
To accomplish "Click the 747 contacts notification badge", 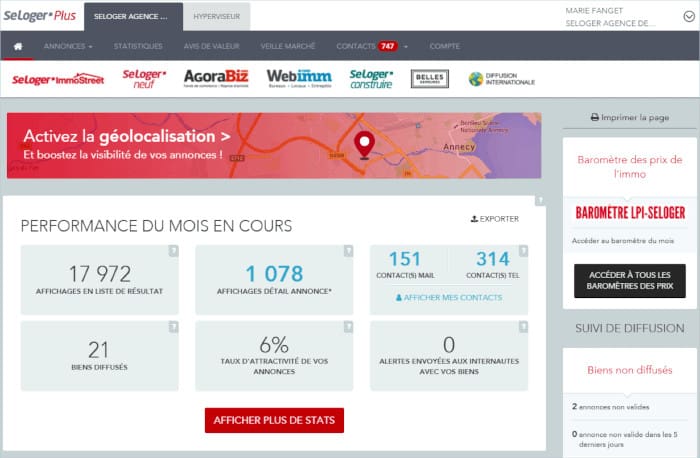I will [387, 46].
